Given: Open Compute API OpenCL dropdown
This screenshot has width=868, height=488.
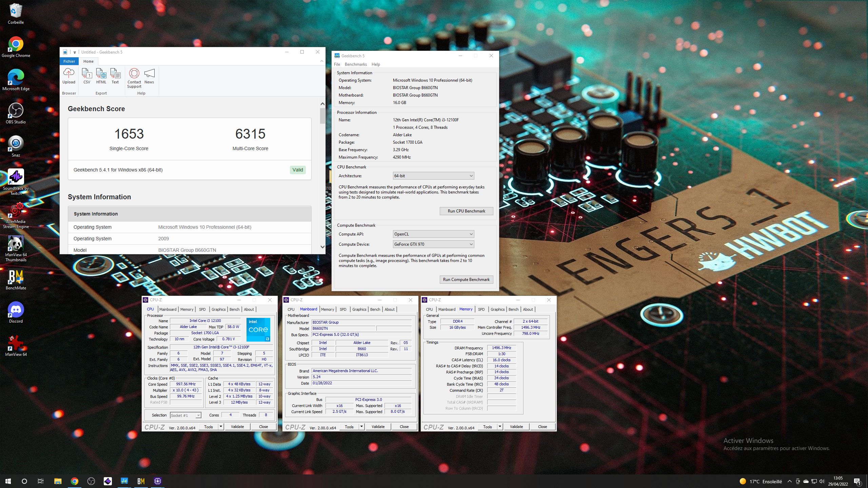Looking at the screenshot, I should 433,234.
